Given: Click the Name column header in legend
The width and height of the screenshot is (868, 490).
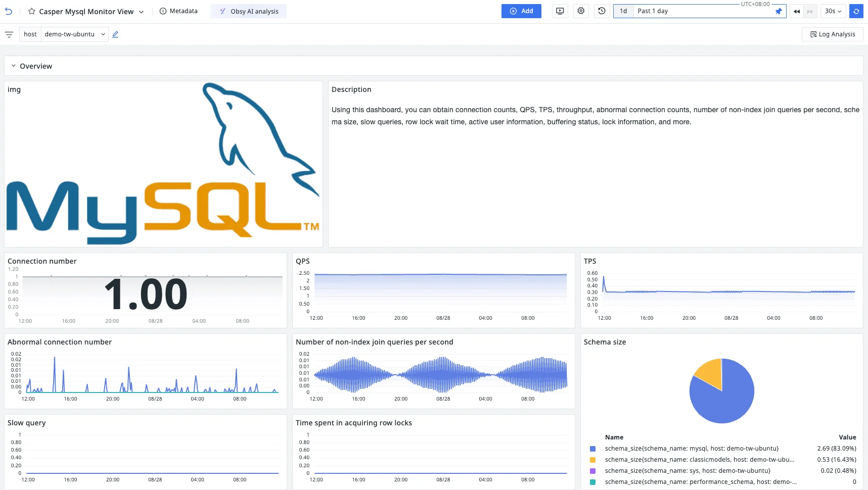Looking at the screenshot, I should tap(614, 437).
